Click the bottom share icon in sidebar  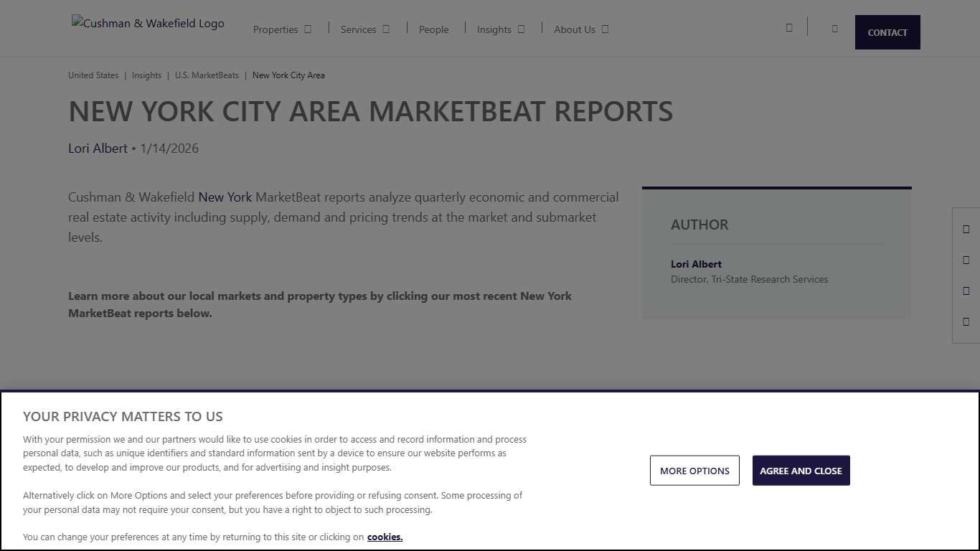(966, 321)
